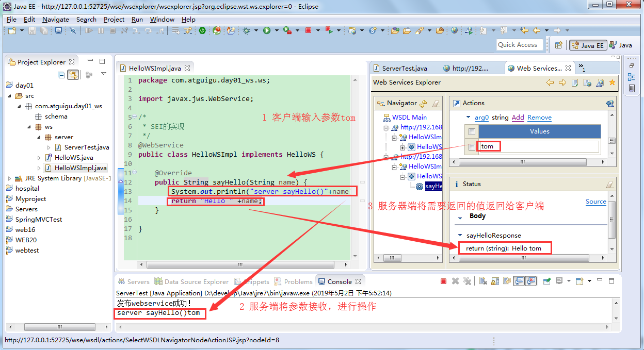Open the Navigate menu

coord(56,19)
